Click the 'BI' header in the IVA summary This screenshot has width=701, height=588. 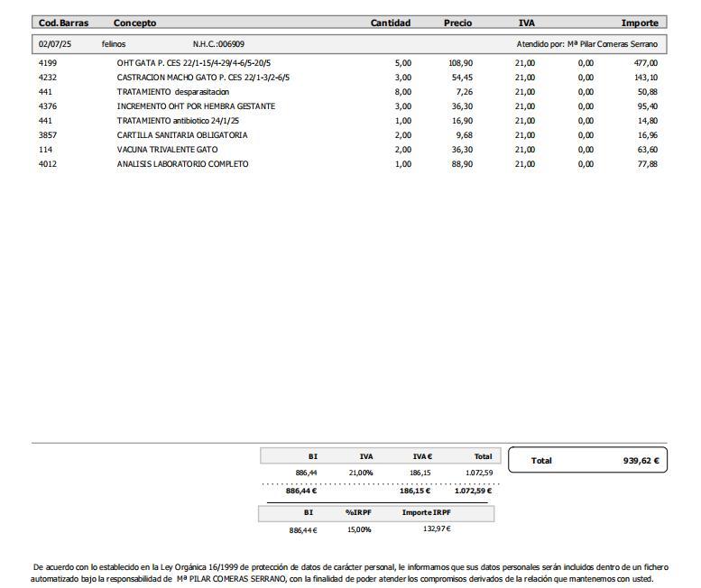click(x=313, y=456)
